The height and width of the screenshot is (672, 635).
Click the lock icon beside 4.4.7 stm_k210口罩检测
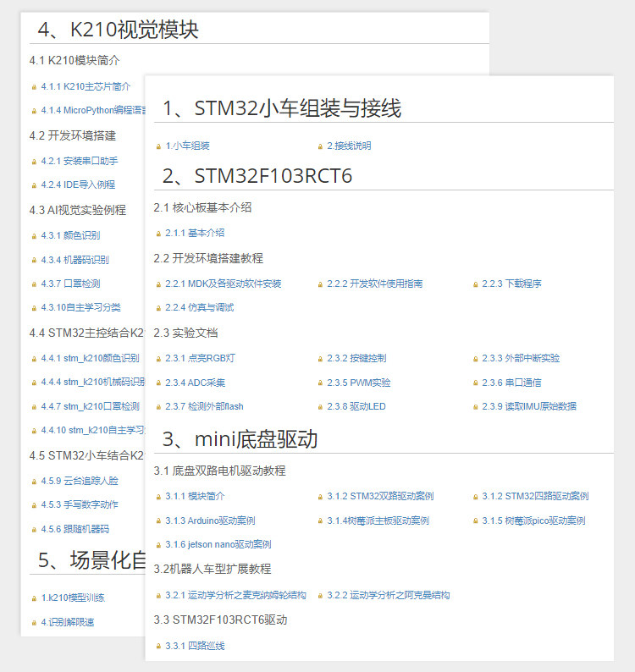pyautogui.click(x=34, y=407)
